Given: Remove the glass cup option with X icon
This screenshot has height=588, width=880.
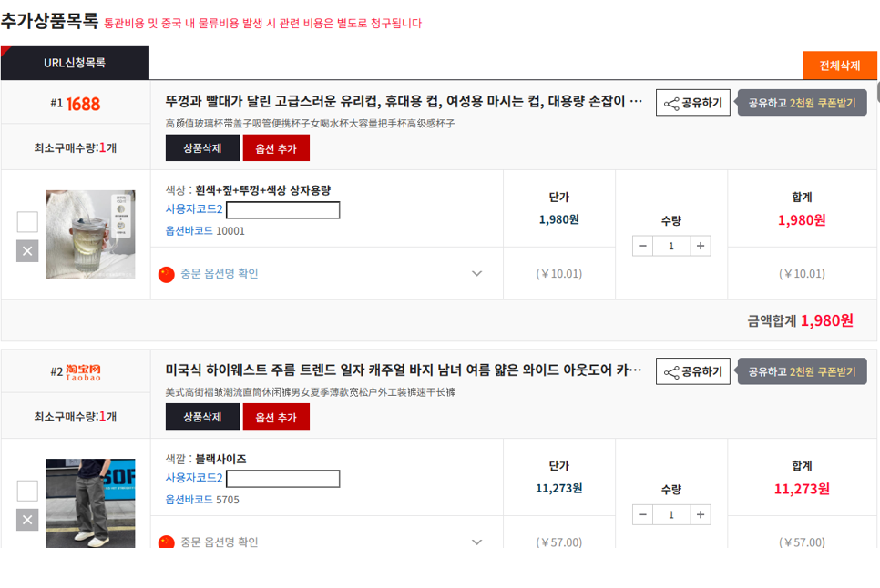Looking at the screenshot, I should click(x=27, y=251).
